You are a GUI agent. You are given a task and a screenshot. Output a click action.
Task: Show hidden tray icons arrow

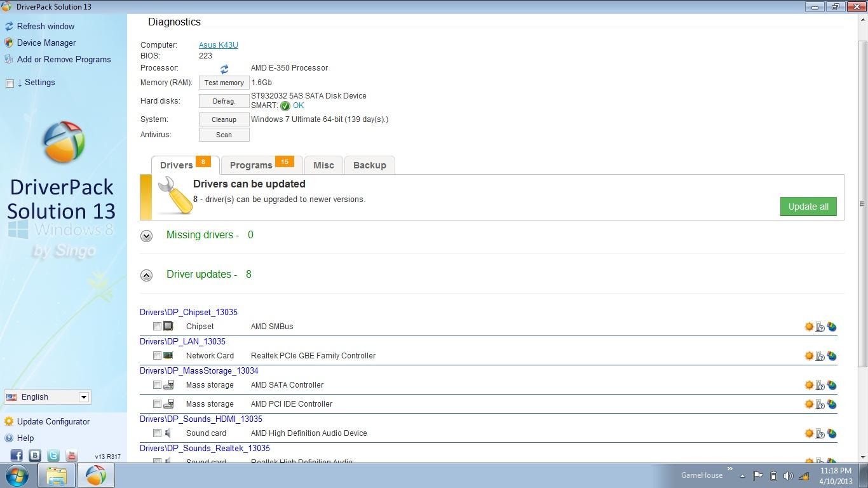point(742,476)
